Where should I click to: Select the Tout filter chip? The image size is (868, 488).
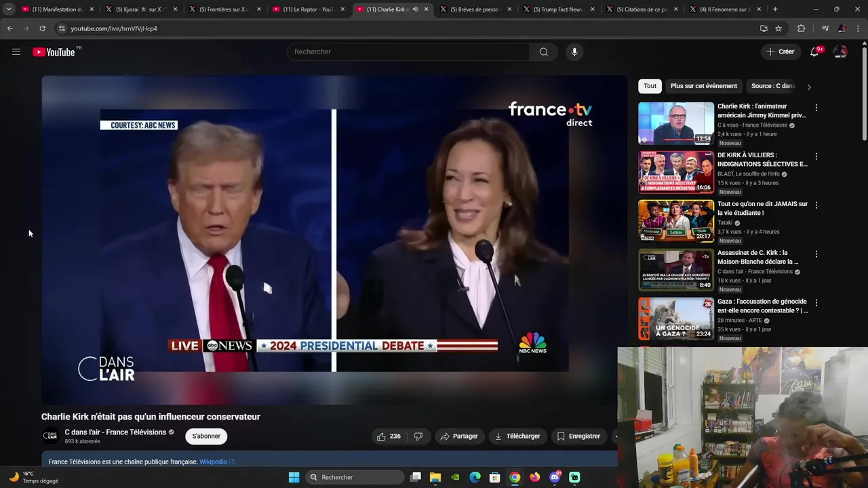pyautogui.click(x=650, y=86)
